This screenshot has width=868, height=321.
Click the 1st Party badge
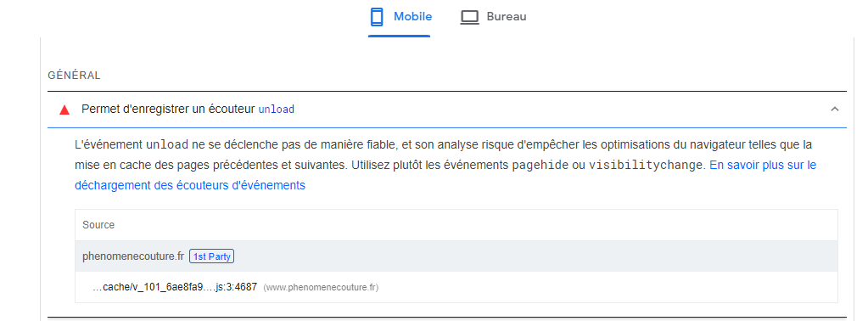click(211, 256)
